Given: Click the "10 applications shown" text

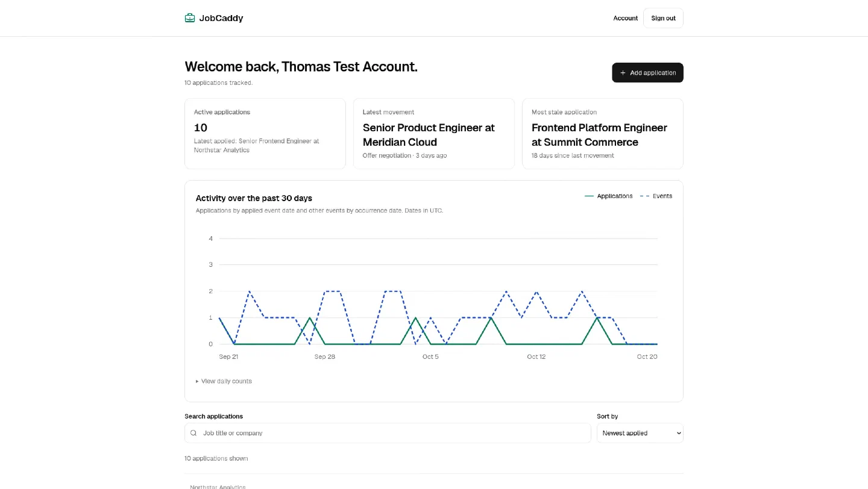Looking at the screenshot, I should pos(216,458).
